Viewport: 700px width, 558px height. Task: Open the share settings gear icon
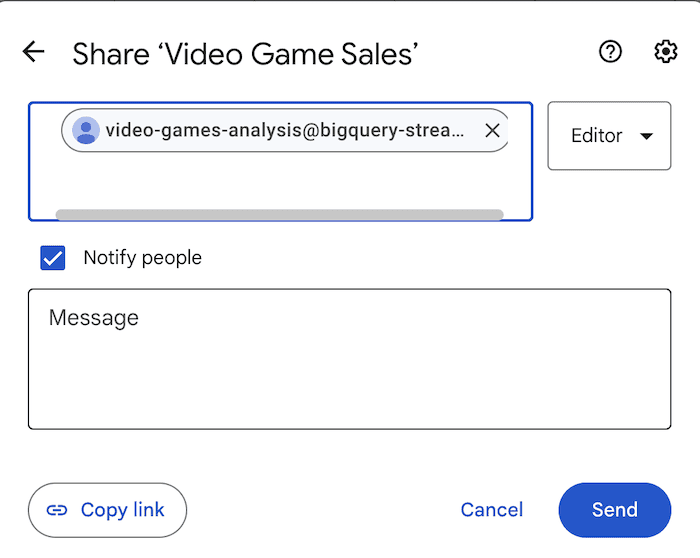pos(666,52)
